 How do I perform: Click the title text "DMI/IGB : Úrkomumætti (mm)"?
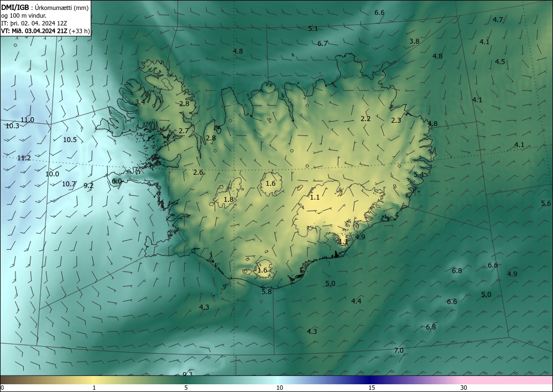click(x=45, y=7)
